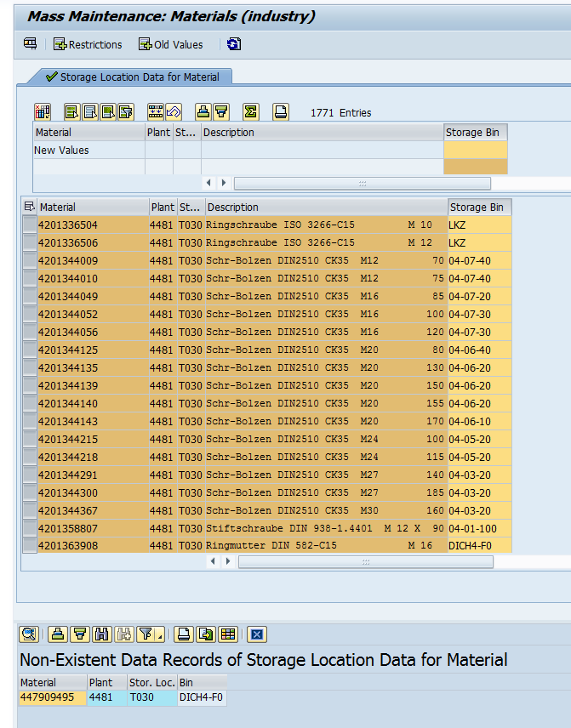Viewport: 571px width, 728px height.
Task: Select row of material 4201344291
Action: [30, 475]
